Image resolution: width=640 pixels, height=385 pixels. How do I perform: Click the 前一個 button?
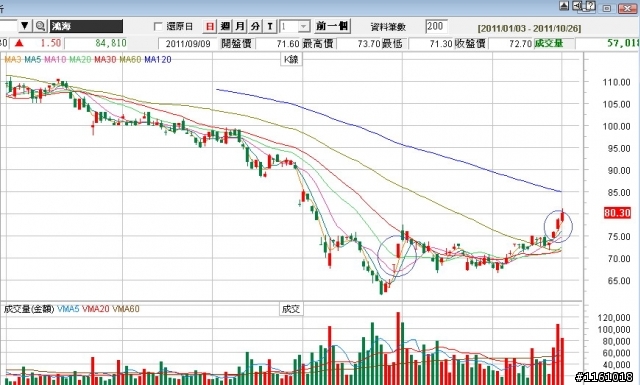pyautogui.click(x=332, y=26)
